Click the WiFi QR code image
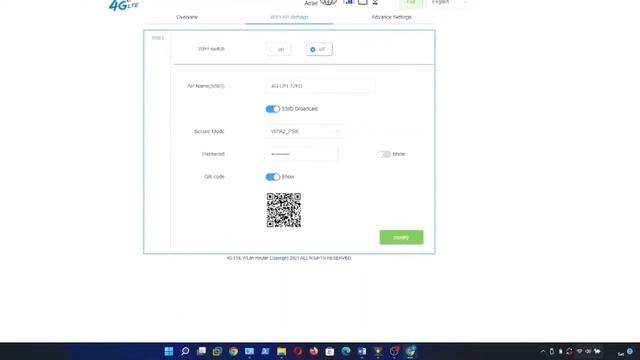Image resolution: width=640 pixels, height=360 pixels. pyautogui.click(x=284, y=210)
